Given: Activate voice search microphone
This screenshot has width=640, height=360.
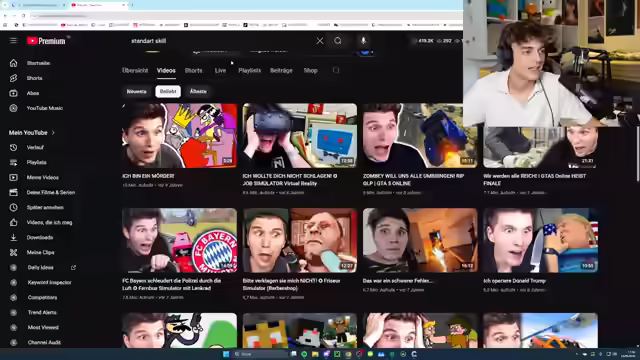Looking at the screenshot, I should point(363,41).
